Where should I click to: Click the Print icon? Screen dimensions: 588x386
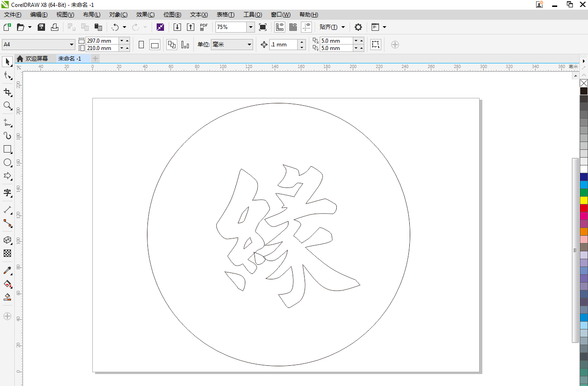55,27
